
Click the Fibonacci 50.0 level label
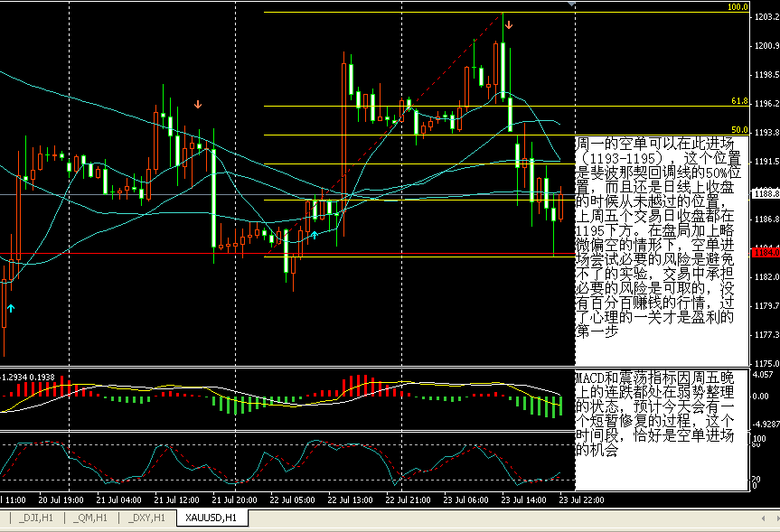(739, 130)
